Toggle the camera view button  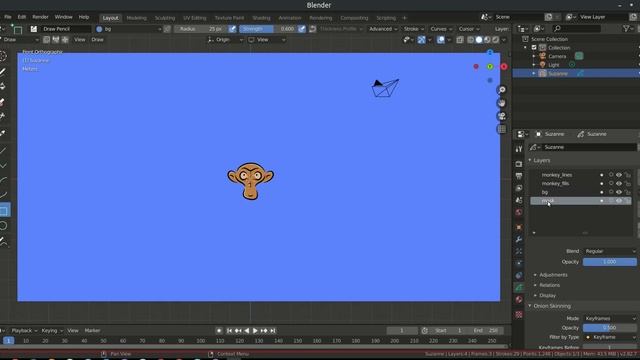(x=502, y=116)
